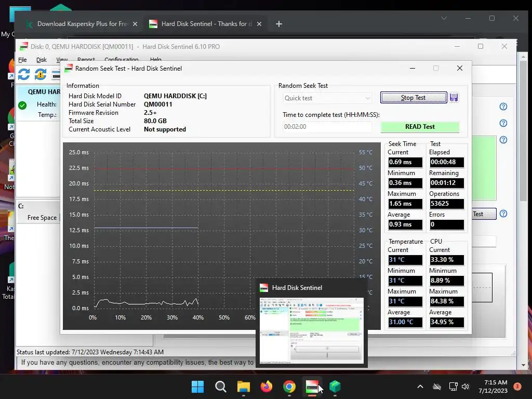This screenshot has height=399, width=532.
Task: Close the Hard Disk Sentinel browser tab
Action: coord(259,24)
